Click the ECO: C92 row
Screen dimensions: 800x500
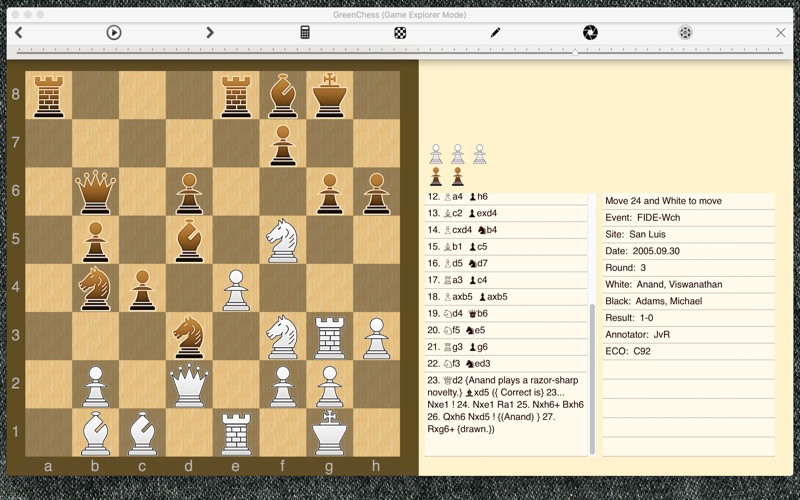688,352
